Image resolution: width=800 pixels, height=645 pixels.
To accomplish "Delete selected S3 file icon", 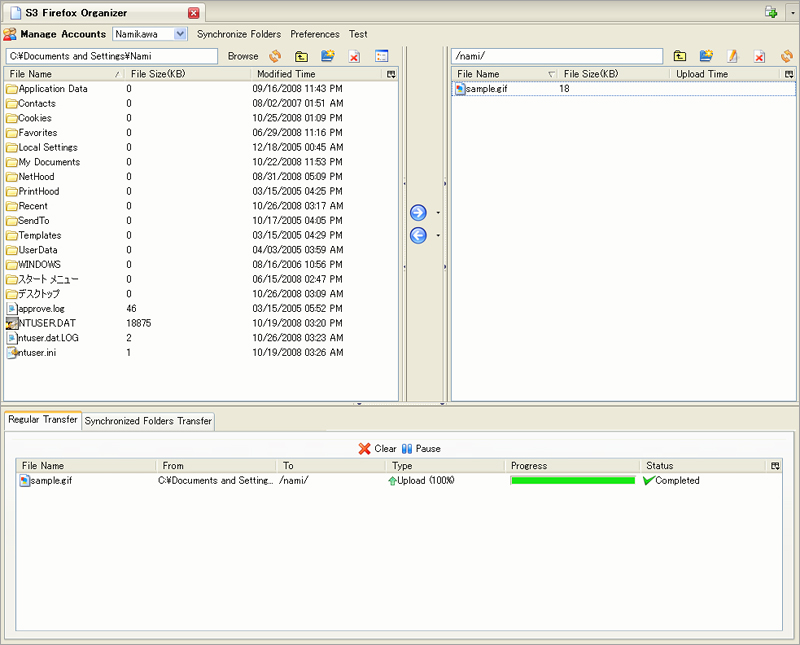I will [759, 56].
